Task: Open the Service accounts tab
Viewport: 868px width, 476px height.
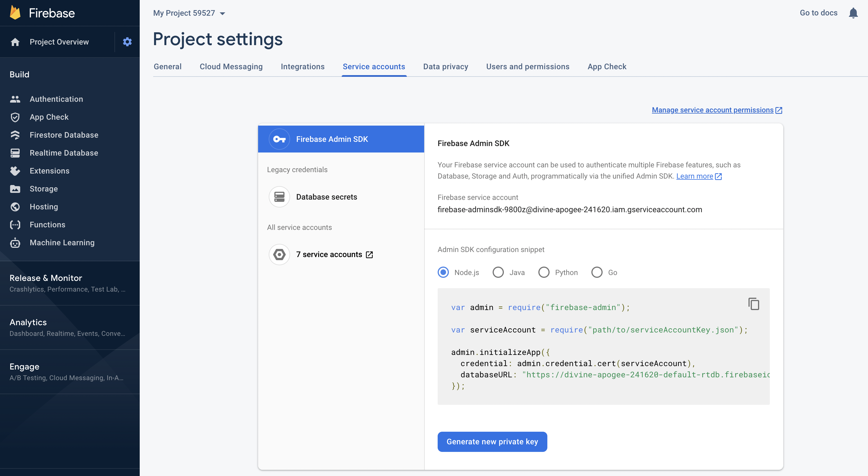Action: 374,67
